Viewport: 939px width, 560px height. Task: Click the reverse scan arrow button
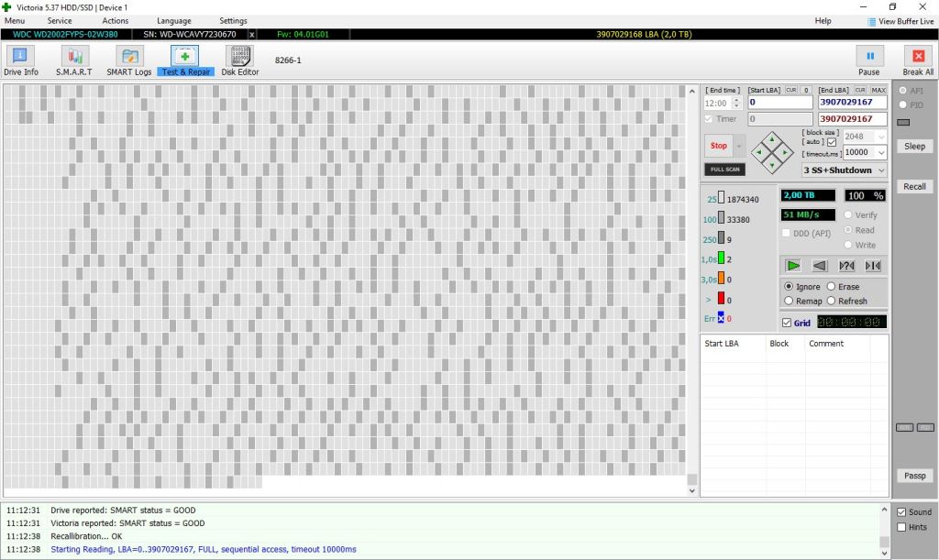(x=819, y=266)
